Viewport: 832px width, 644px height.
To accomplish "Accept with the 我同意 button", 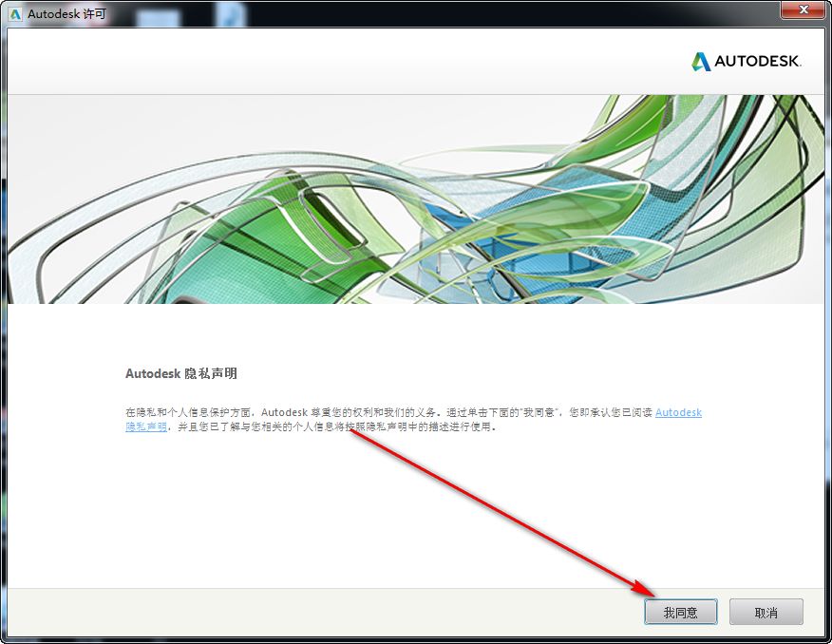I will click(681, 612).
